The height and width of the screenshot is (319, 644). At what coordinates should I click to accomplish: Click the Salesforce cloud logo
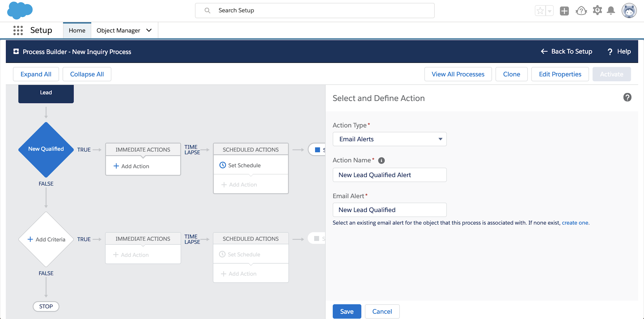(20, 10)
